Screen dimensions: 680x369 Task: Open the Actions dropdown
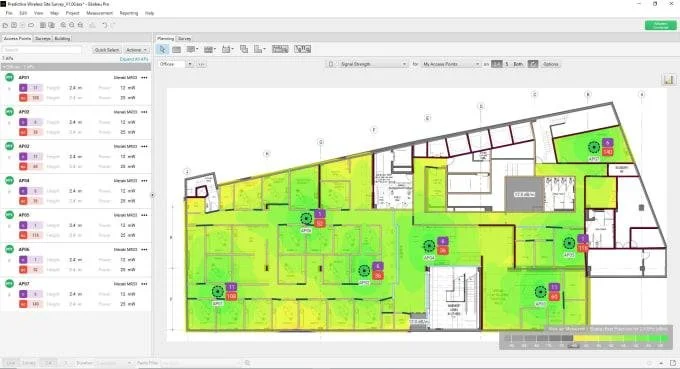click(136, 50)
